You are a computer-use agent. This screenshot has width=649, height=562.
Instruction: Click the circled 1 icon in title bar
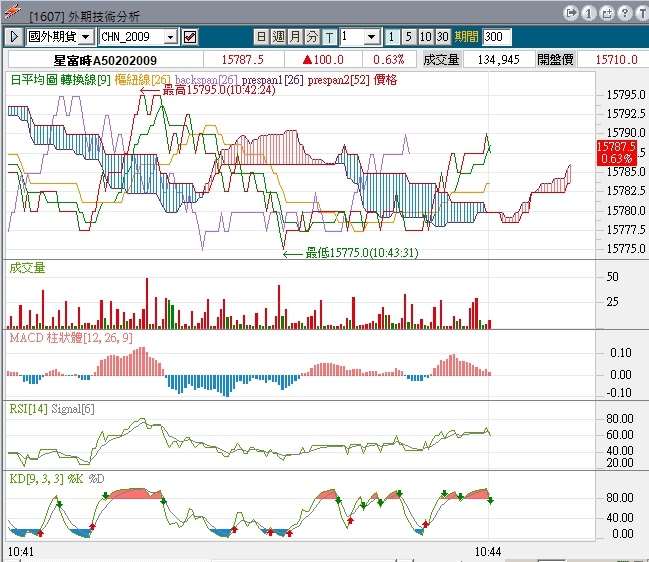tap(589, 13)
